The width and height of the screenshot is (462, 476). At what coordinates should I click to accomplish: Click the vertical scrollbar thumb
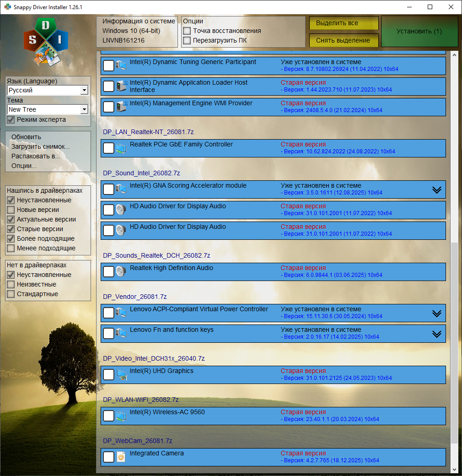pyautogui.click(x=454, y=343)
